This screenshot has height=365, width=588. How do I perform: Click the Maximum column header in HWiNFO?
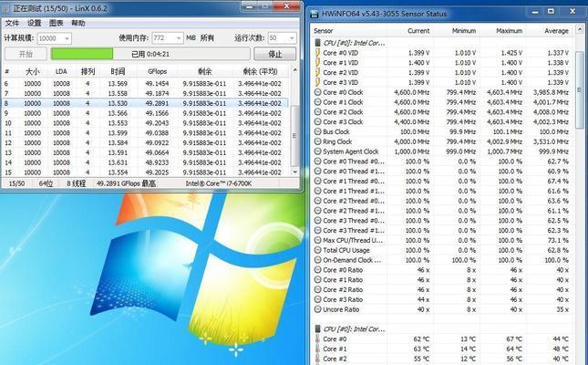pyautogui.click(x=502, y=31)
